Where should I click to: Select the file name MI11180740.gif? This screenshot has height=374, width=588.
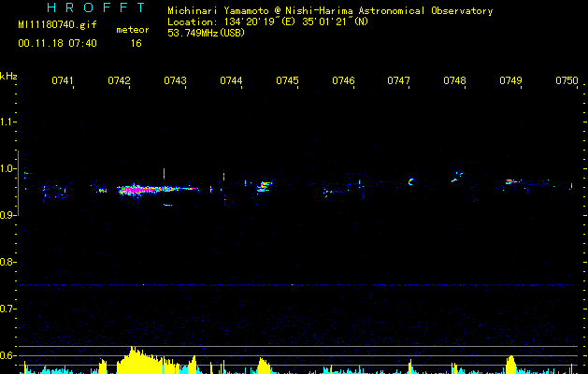click(57, 25)
